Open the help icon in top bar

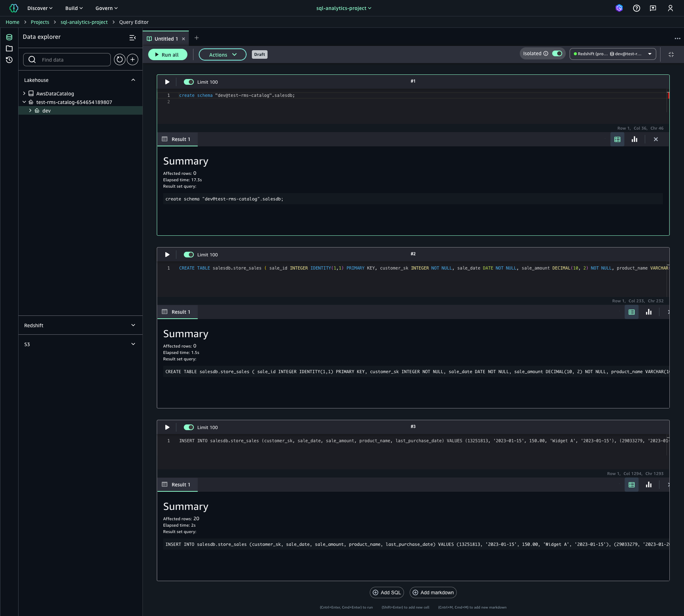click(x=637, y=8)
